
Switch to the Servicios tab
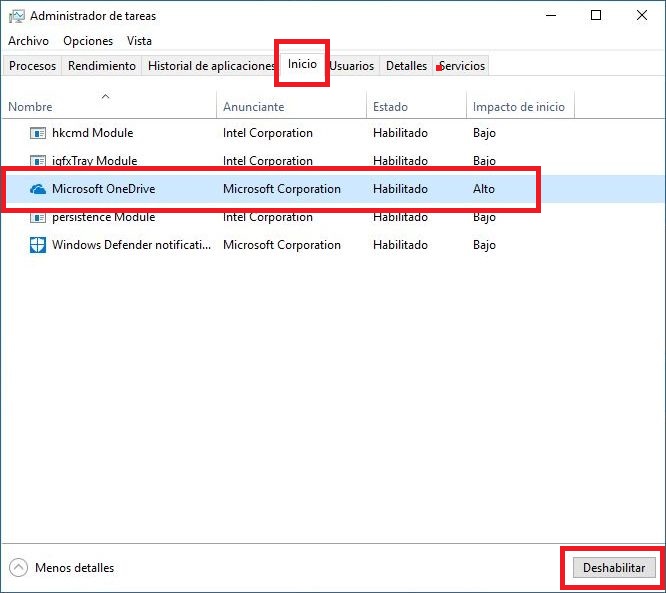461,66
